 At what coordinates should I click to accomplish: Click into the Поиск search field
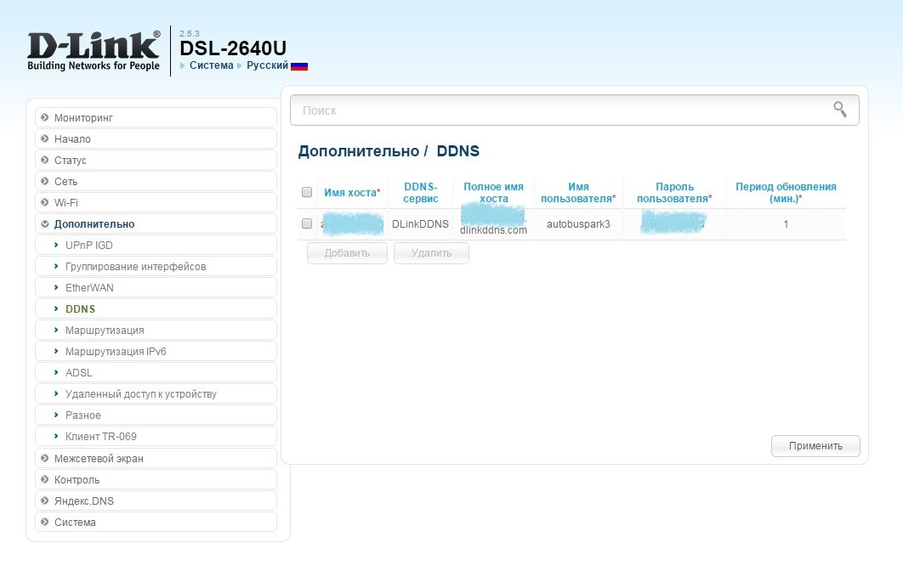point(561,110)
